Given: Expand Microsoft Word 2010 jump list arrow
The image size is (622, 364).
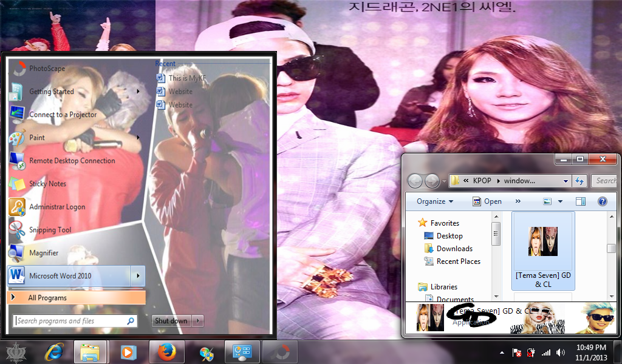Looking at the screenshot, I should click(138, 275).
